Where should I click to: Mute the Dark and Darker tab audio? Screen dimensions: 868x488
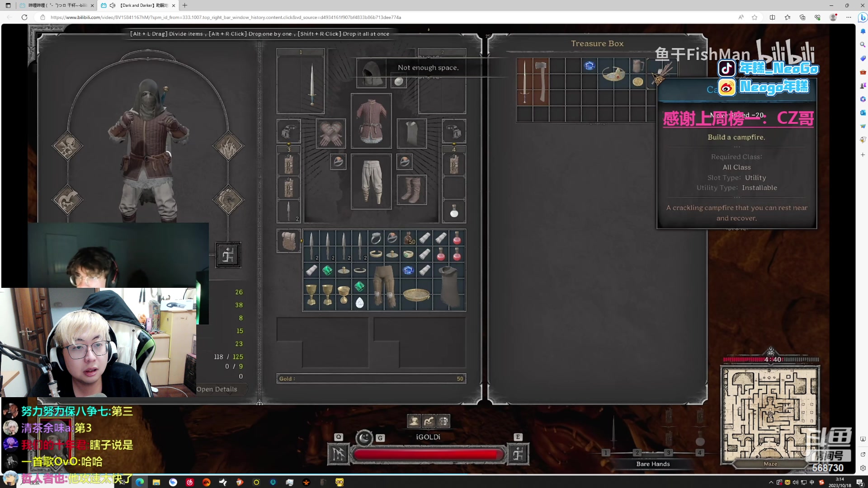pos(113,5)
